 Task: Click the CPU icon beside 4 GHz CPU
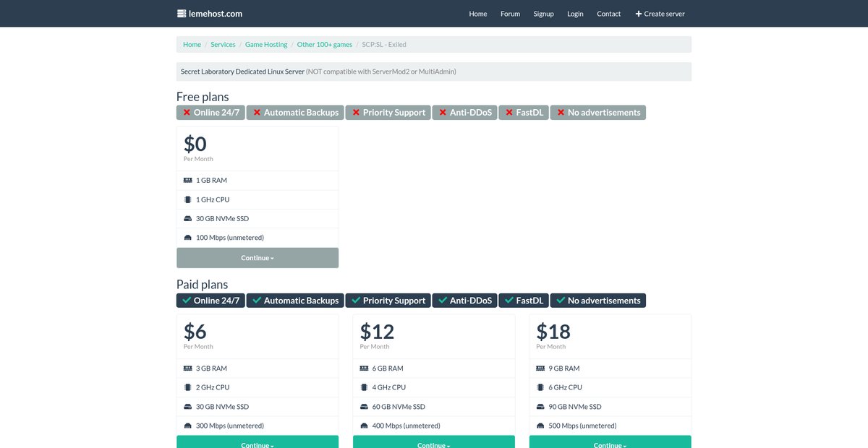[x=365, y=387]
